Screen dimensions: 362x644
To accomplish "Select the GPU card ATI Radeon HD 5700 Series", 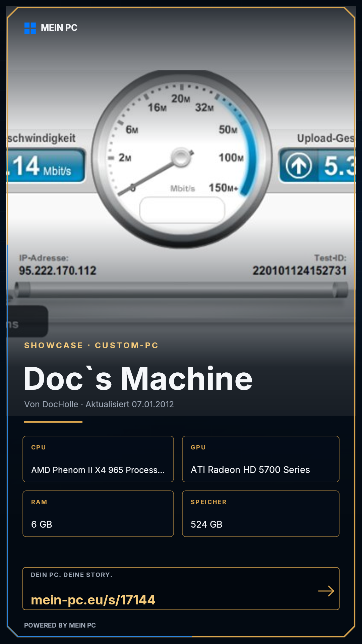I will (261, 459).
